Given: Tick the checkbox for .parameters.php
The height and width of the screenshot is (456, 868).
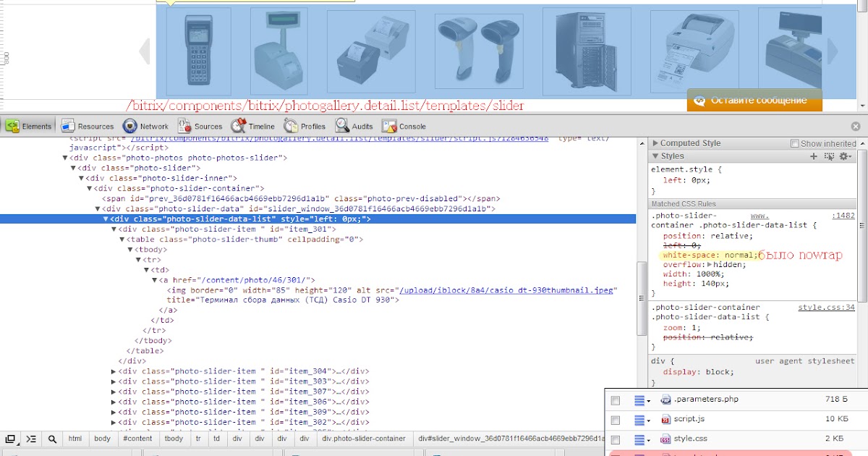Looking at the screenshot, I should click(x=616, y=400).
